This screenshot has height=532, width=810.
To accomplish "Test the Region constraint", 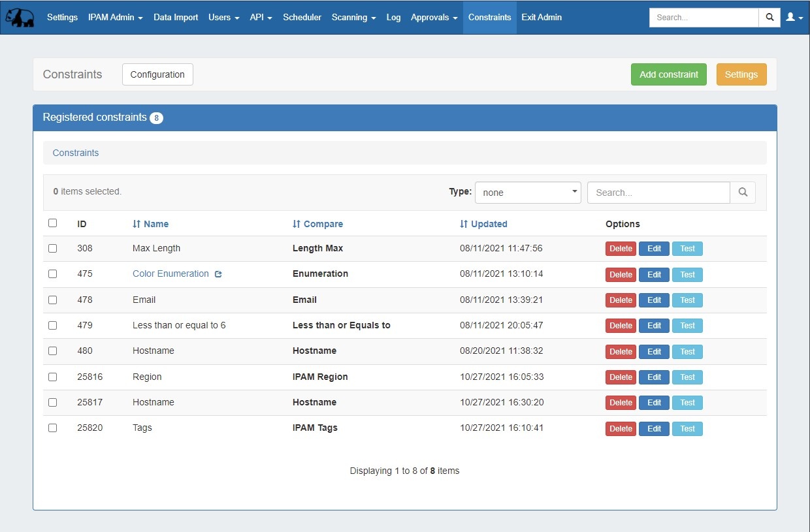I will [x=687, y=377].
